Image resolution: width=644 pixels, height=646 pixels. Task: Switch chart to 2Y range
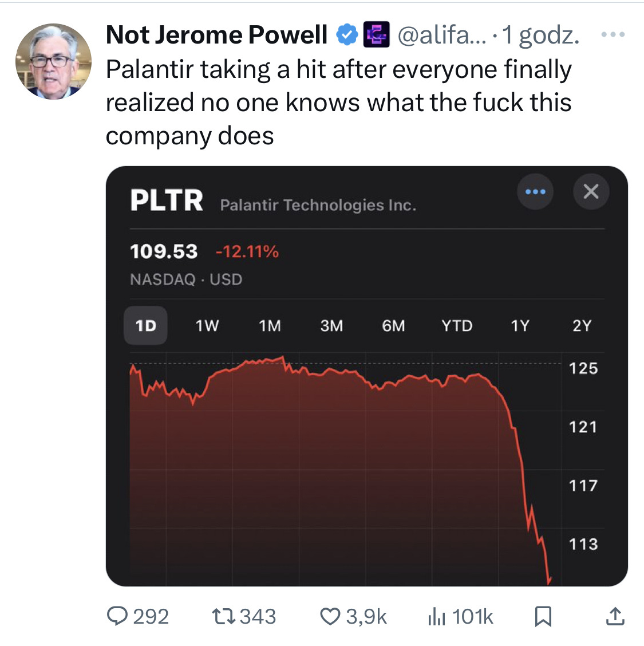point(582,326)
